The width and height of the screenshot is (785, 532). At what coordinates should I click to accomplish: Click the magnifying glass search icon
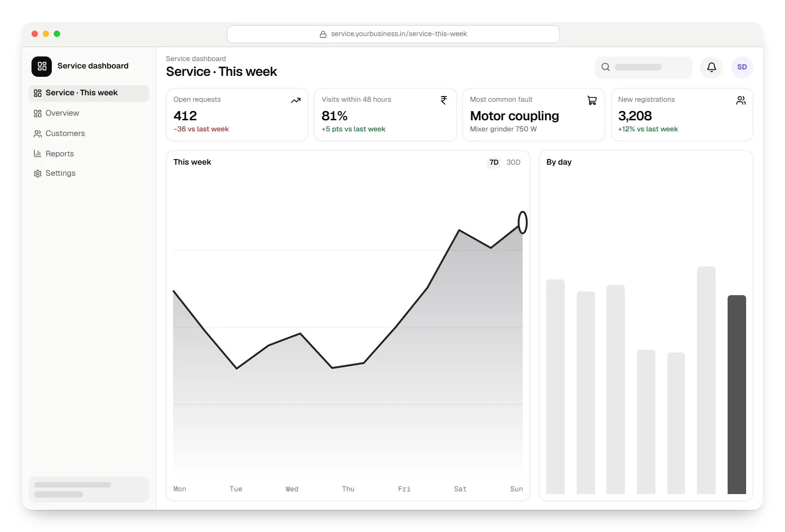point(605,67)
